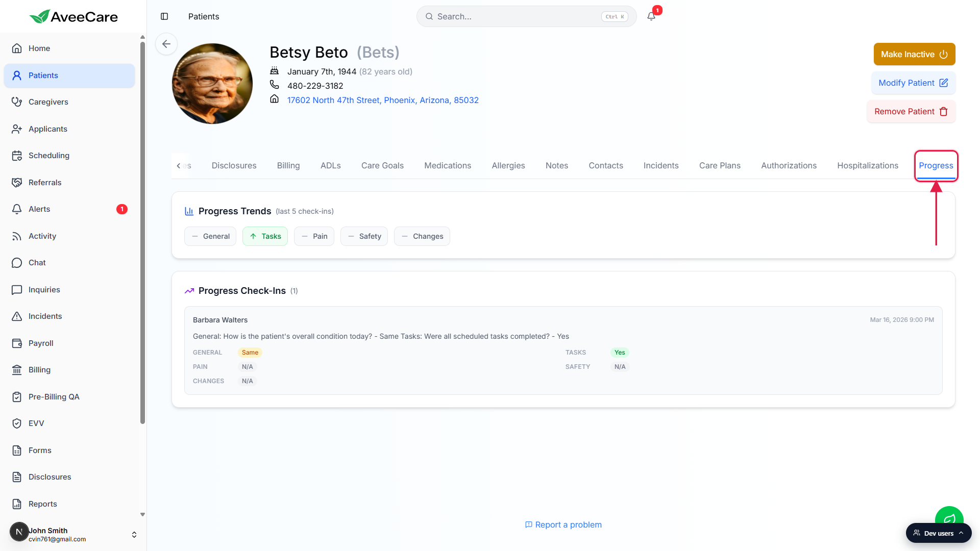Click the Referrals handshake icon
The width and height of the screenshot is (980, 551).
tap(17, 183)
